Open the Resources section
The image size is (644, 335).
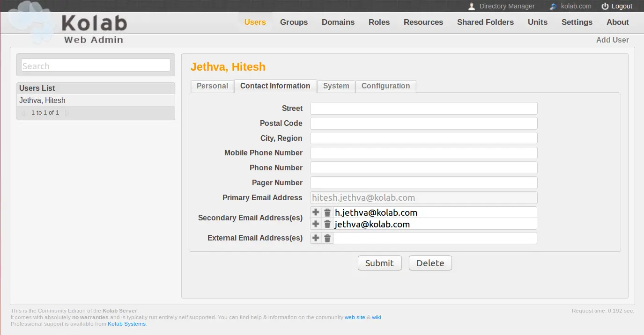coord(423,22)
